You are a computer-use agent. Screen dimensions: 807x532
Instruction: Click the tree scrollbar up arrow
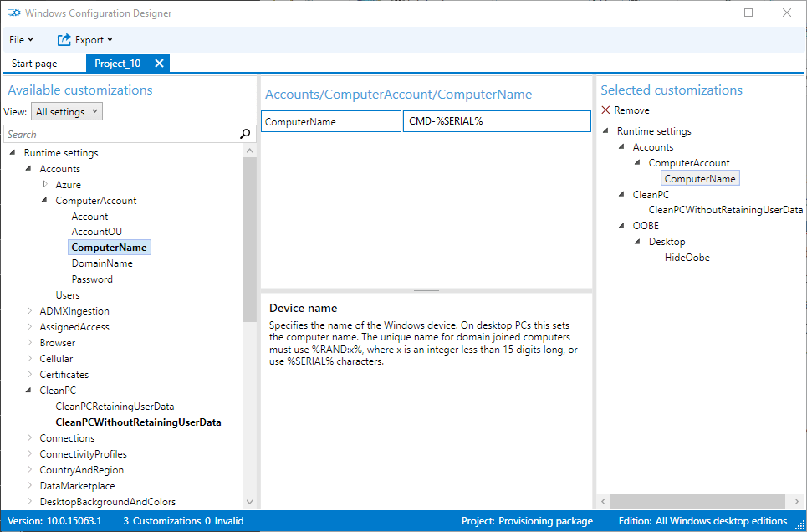click(249, 151)
